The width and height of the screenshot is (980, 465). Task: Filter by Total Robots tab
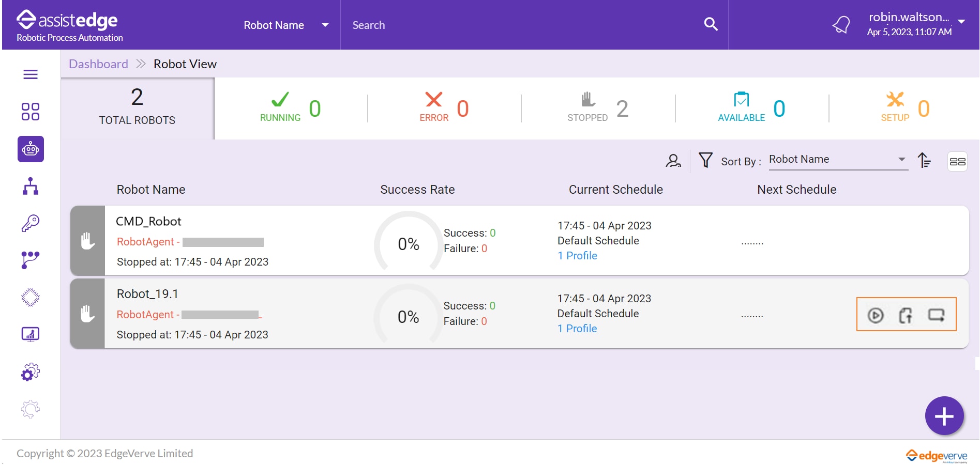[x=137, y=108]
